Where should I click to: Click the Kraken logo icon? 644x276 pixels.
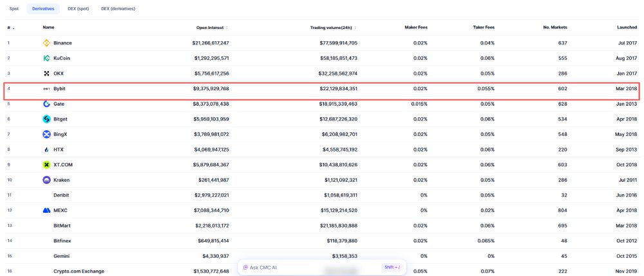46,180
